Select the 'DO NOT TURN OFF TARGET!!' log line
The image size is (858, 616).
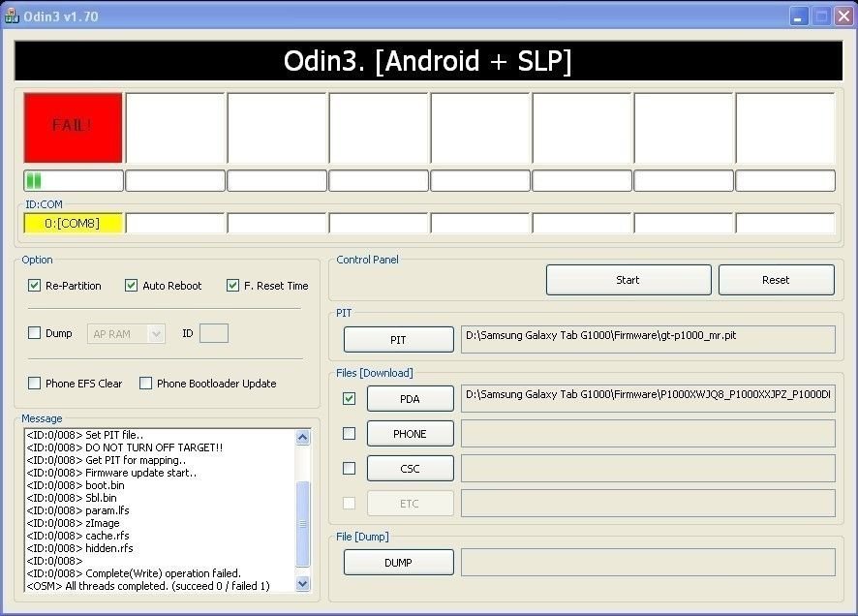click(125, 447)
